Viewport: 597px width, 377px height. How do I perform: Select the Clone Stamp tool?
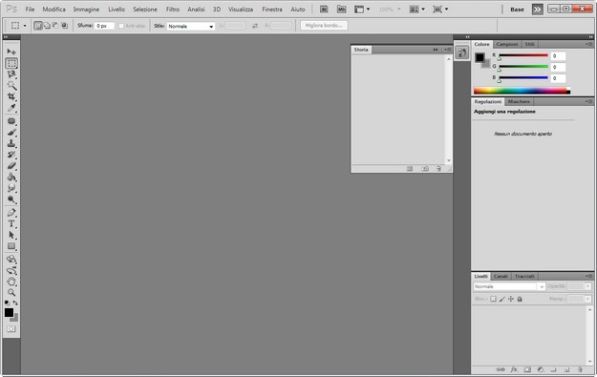11,144
